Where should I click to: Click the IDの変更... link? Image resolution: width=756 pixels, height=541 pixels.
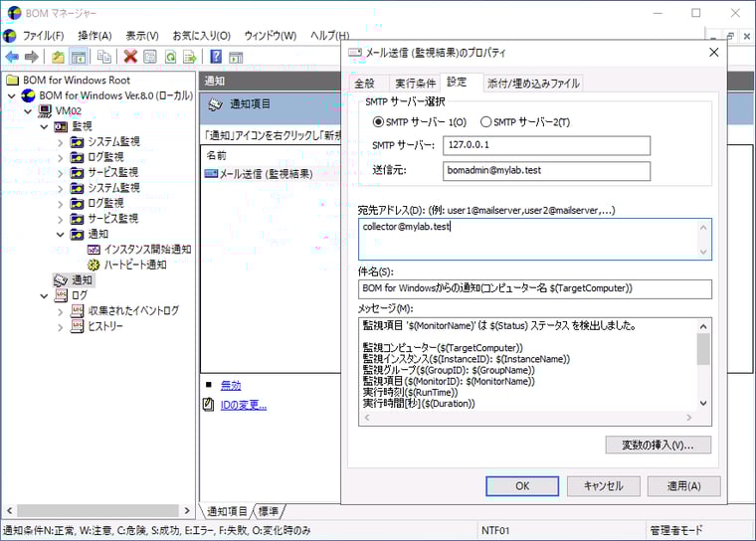pos(244,405)
